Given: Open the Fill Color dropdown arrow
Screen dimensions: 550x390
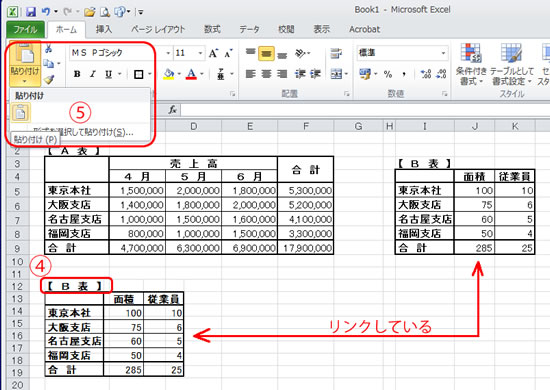Looking at the screenshot, I should (x=179, y=74).
